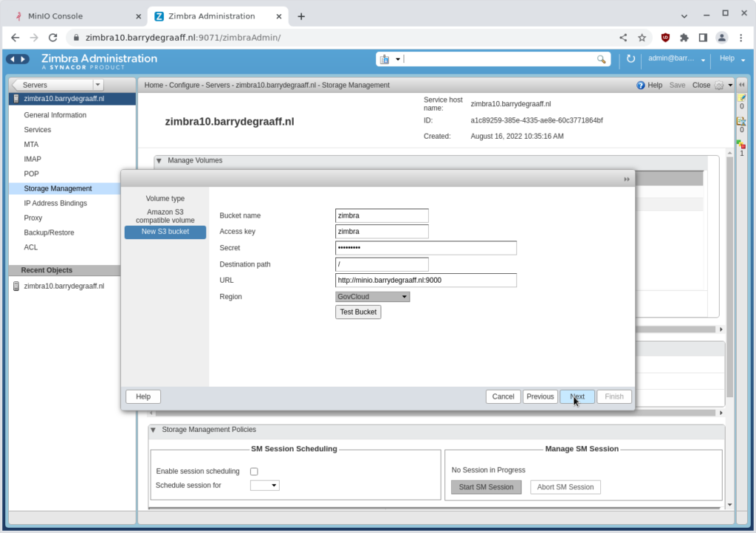Open MTA settings in sidebar
Image resolution: width=756 pixels, height=533 pixels.
click(x=31, y=145)
